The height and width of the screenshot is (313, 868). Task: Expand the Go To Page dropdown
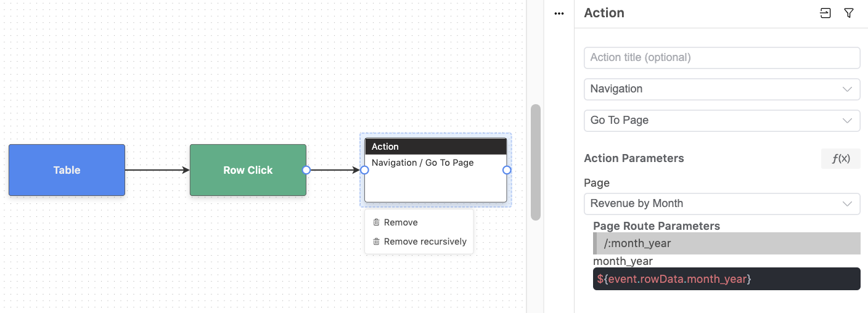coord(721,120)
